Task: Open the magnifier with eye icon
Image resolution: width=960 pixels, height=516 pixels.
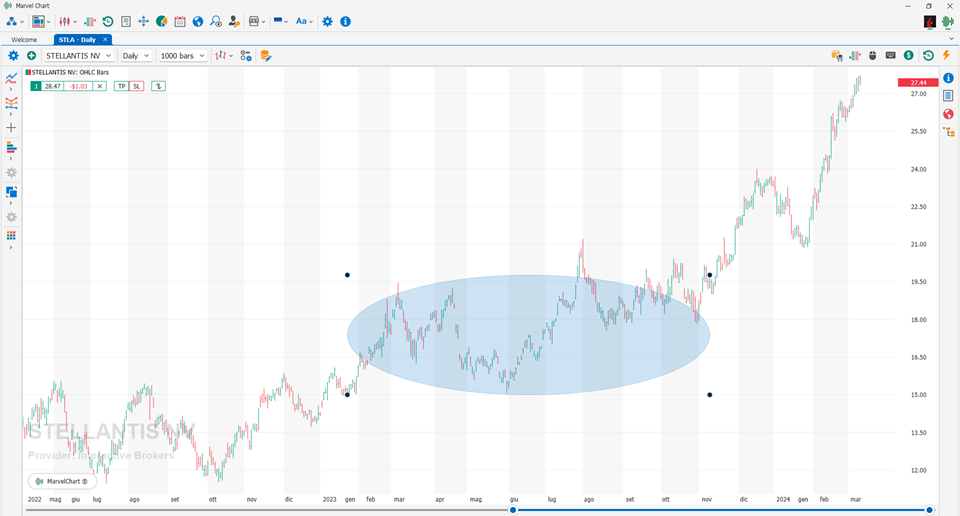Action: pos(216,21)
